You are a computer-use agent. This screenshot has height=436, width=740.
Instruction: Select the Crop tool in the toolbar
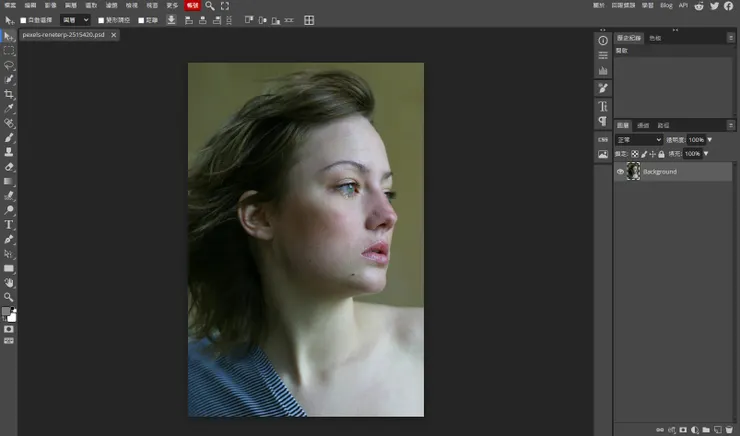tap(9, 94)
